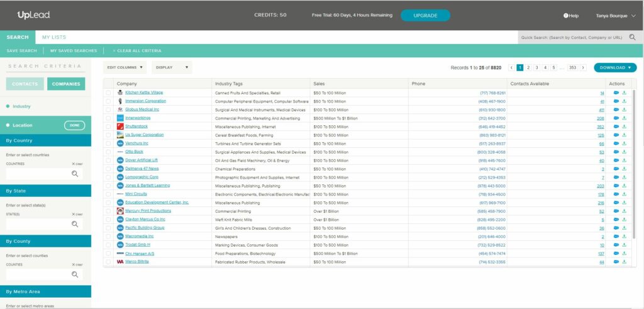Open the Display dropdown
This screenshot has width=644, height=309.
(x=172, y=67)
